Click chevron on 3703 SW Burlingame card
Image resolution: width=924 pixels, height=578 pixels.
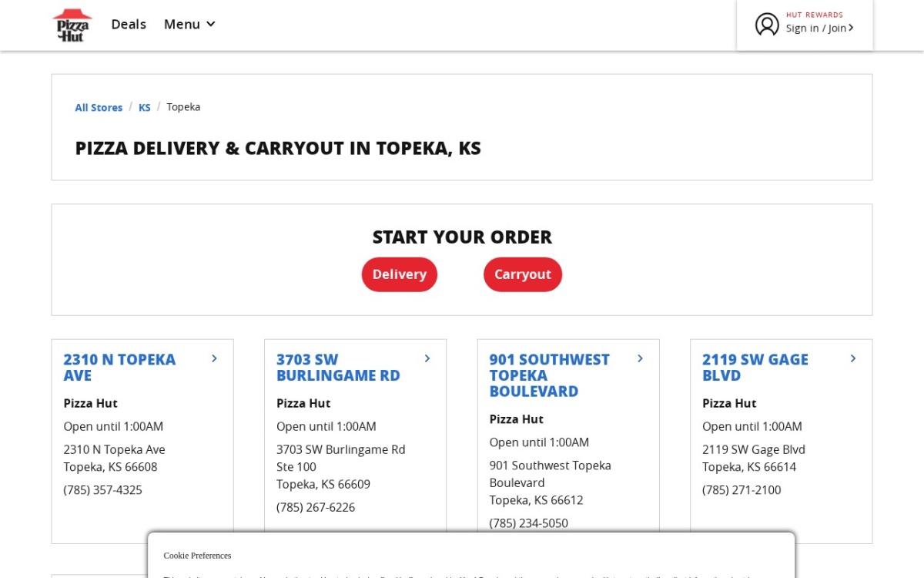427,358
